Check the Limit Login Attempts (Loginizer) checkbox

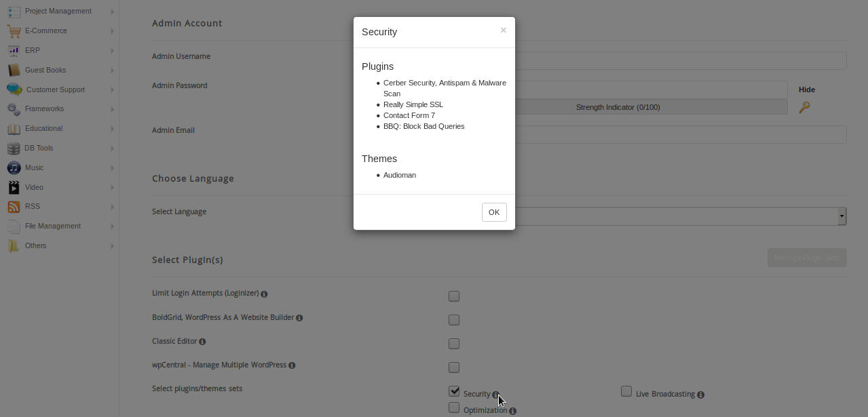[453, 296]
